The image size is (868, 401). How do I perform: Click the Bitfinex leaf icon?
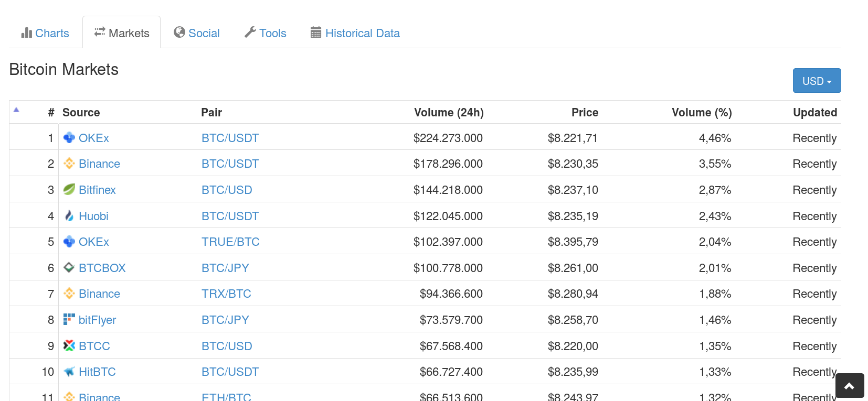(x=69, y=189)
